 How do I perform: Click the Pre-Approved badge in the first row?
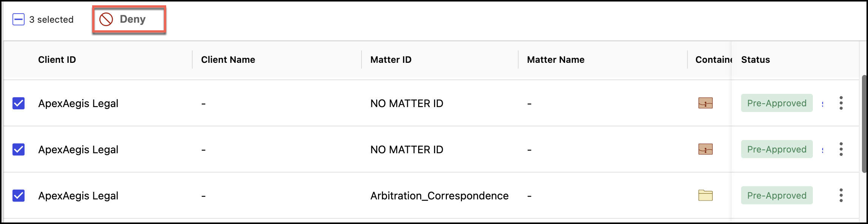coord(777,103)
